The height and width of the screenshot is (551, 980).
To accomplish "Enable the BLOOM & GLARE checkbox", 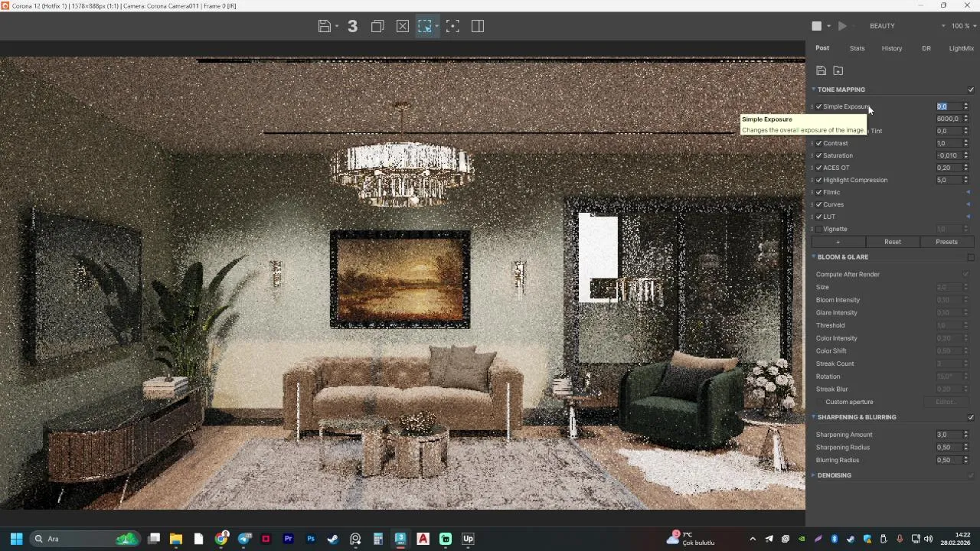I will pyautogui.click(x=971, y=257).
